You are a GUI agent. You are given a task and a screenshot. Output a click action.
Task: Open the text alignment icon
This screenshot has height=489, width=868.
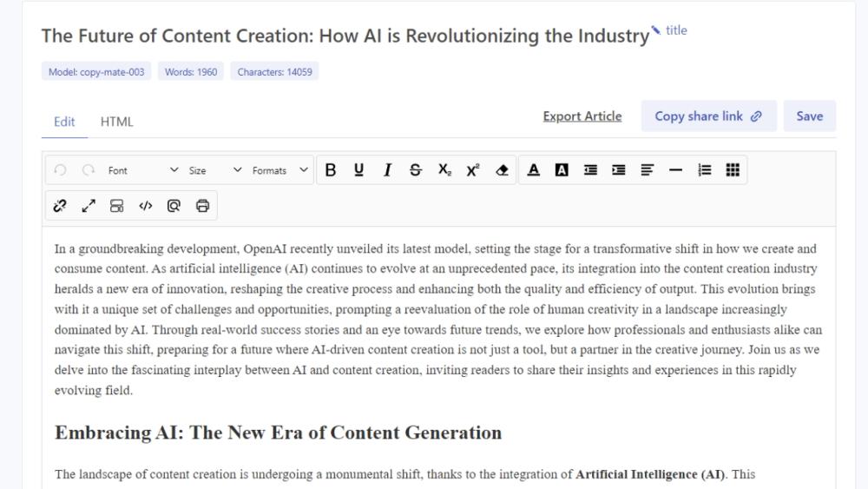(x=648, y=170)
